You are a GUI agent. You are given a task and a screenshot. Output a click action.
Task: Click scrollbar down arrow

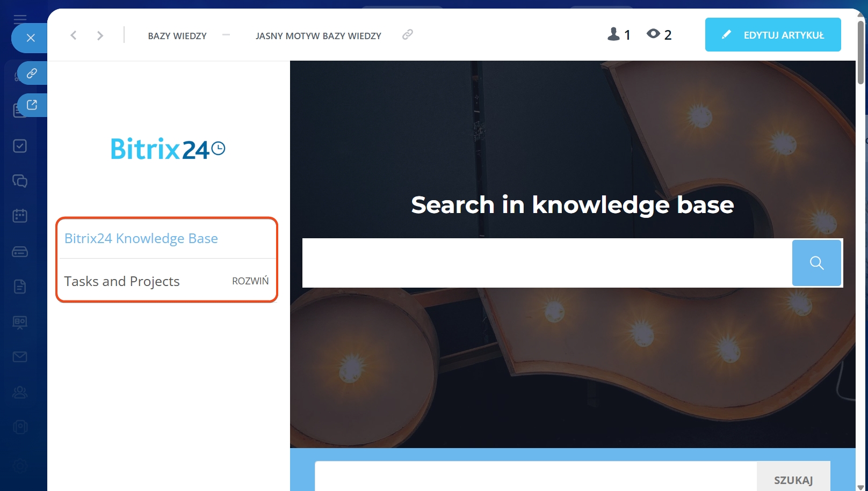860,487
